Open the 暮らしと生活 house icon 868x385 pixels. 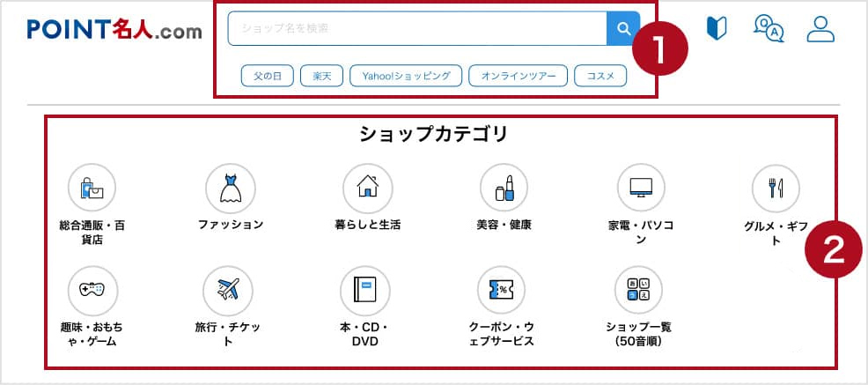click(367, 188)
